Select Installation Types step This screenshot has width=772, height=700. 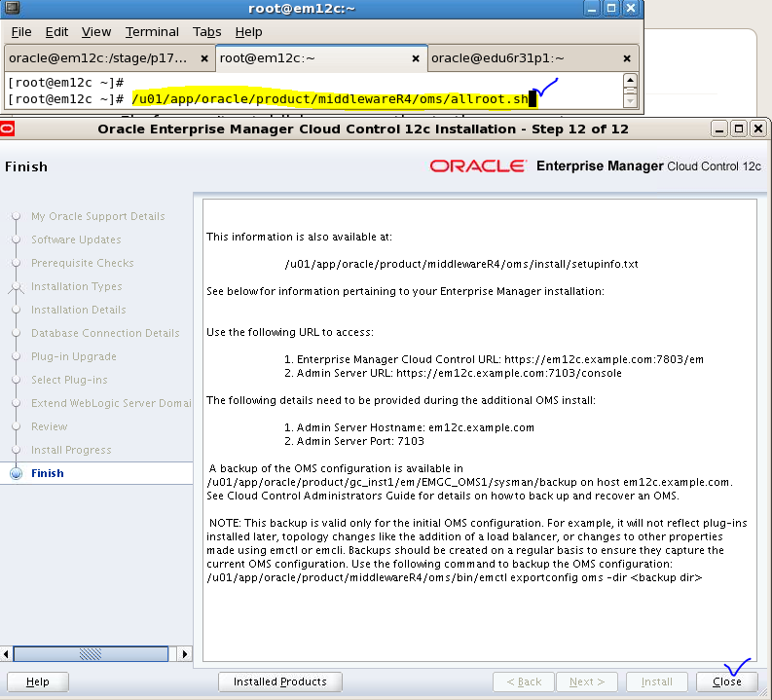(76, 286)
